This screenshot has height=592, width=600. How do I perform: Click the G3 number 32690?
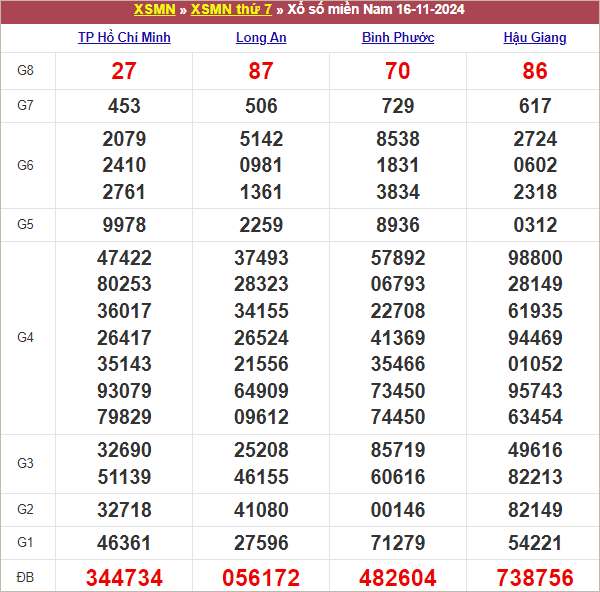[x=124, y=450]
